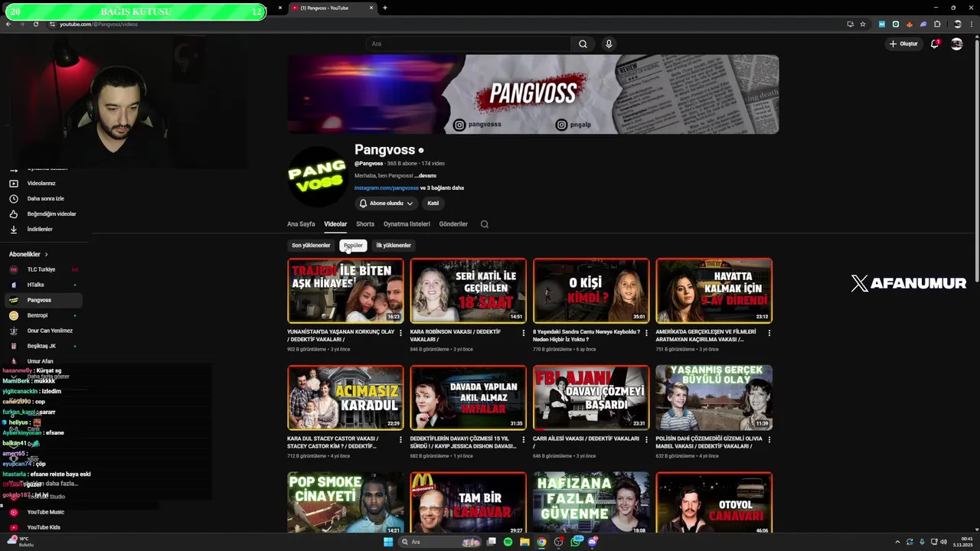Switch to Oynatma listeleri tab

click(407, 224)
